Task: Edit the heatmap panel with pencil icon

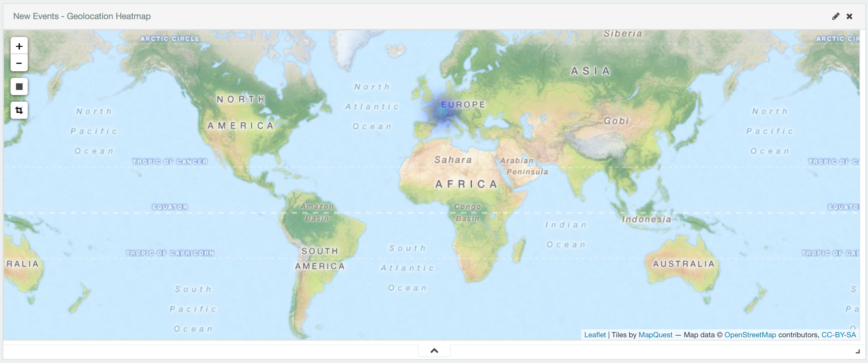Action: (x=836, y=16)
